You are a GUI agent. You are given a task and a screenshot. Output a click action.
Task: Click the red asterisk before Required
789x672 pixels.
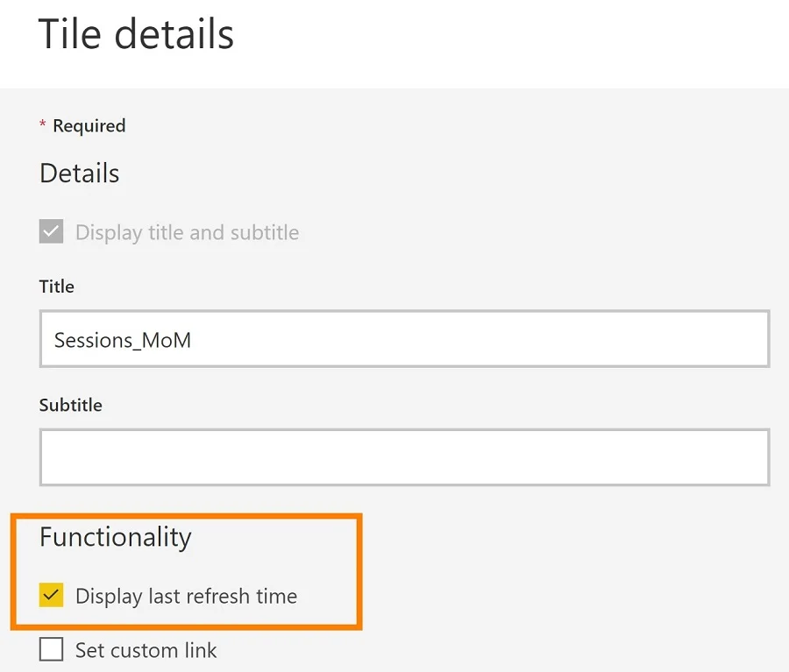pos(42,125)
